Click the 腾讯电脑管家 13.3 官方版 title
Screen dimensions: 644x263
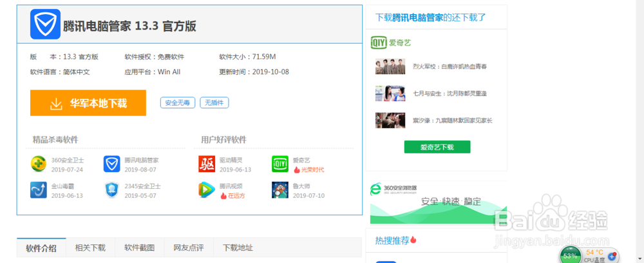coord(129,26)
